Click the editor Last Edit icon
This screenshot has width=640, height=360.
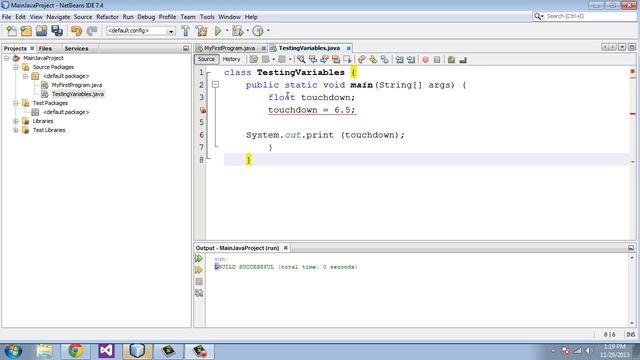tap(254, 60)
